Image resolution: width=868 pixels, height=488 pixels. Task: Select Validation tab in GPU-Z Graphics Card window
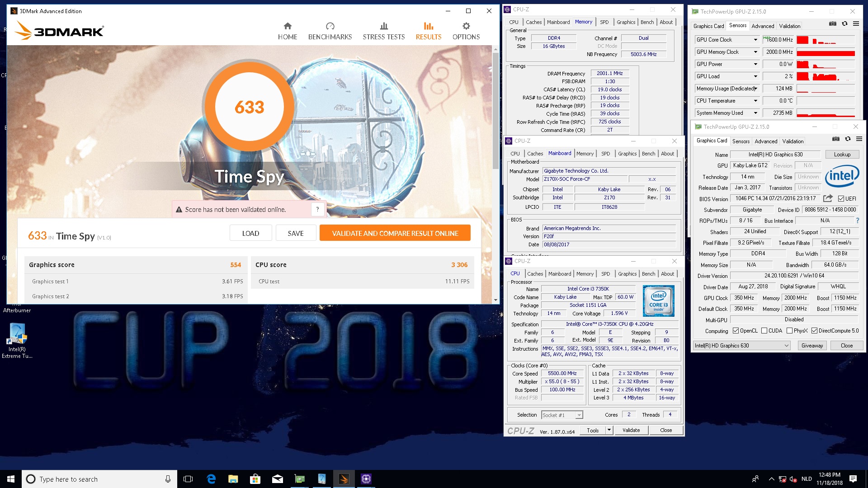click(x=793, y=141)
